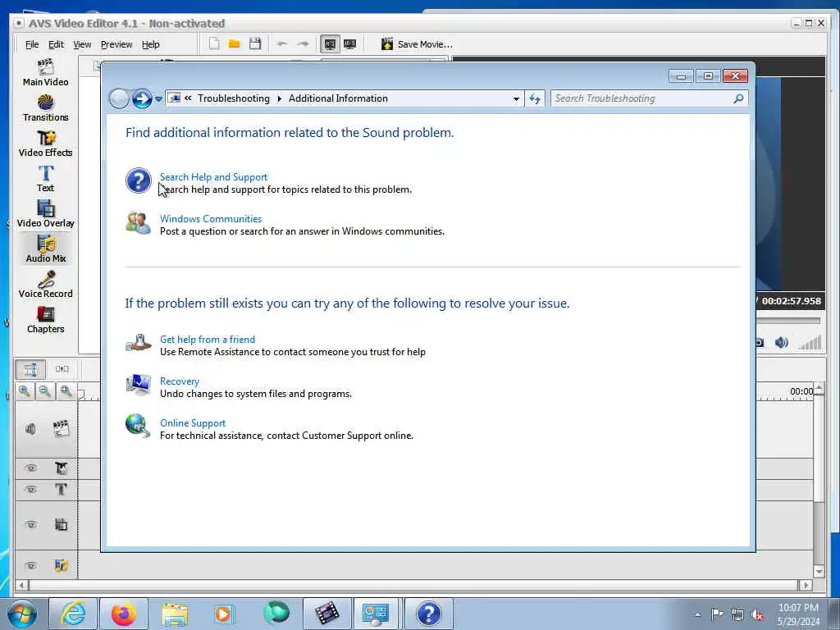The height and width of the screenshot is (630, 840).
Task: Open the Voice Record panel
Action: pos(46,285)
